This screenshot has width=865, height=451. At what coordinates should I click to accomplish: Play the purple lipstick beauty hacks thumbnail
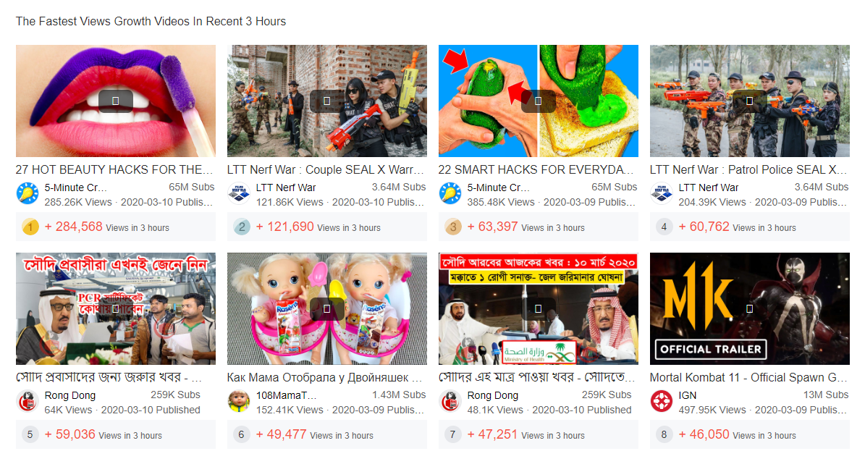pos(116,101)
